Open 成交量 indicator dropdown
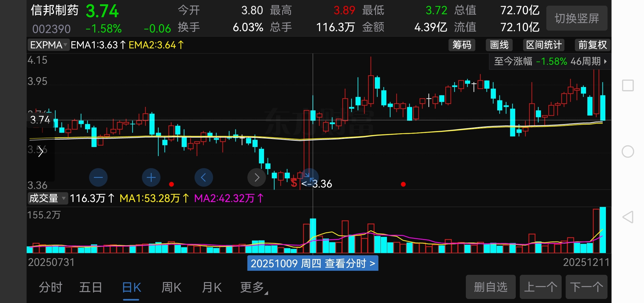 coord(47,199)
